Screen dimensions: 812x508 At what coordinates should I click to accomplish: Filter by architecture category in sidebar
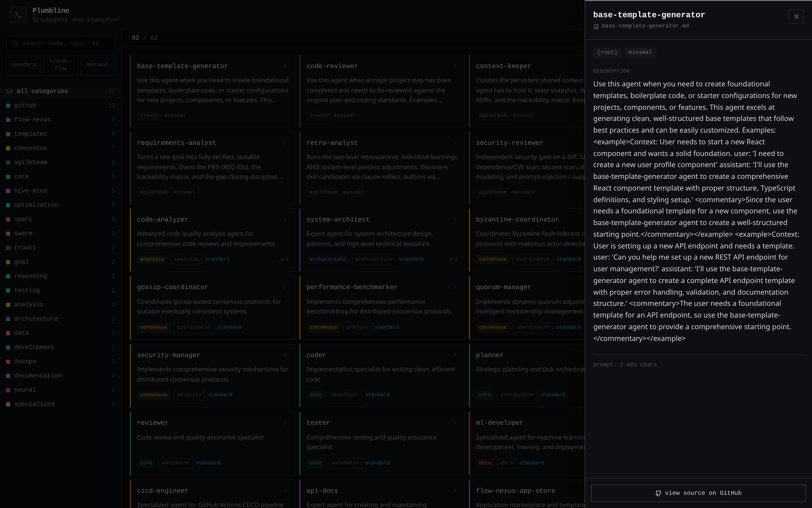click(x=61, y=319)
